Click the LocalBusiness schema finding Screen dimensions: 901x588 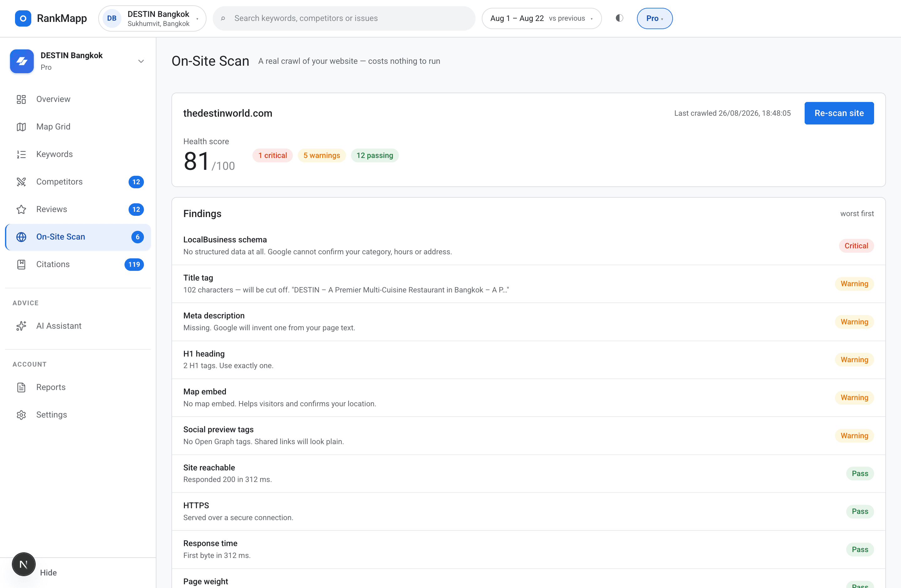(x=528, y=246)
